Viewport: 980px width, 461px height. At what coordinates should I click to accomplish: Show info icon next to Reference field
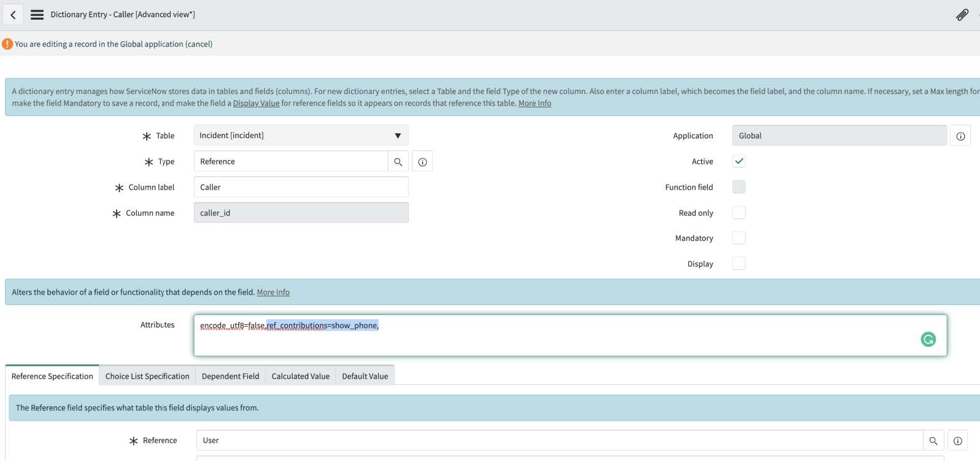957,441
